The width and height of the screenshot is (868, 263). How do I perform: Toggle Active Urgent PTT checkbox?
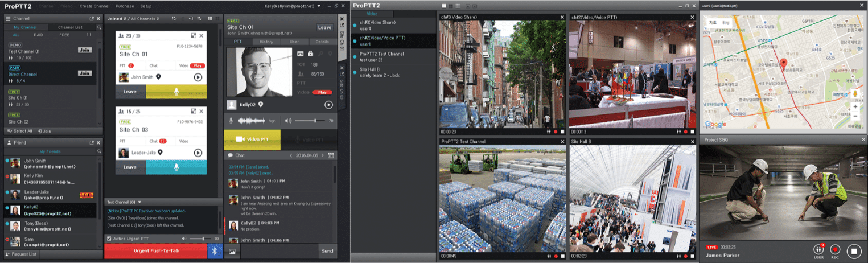(109, 239)
